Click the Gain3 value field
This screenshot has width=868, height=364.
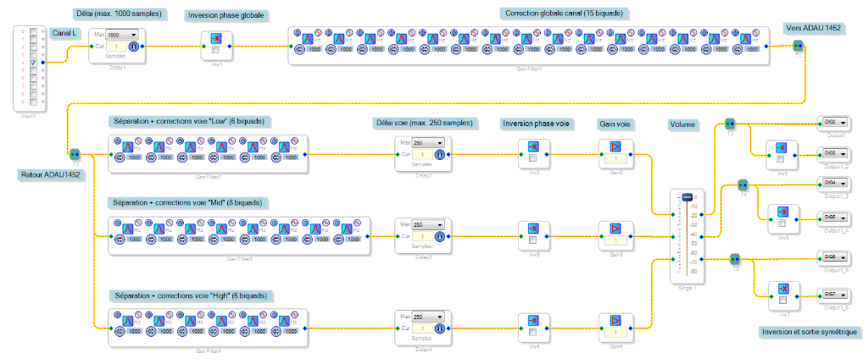point(615,242)
